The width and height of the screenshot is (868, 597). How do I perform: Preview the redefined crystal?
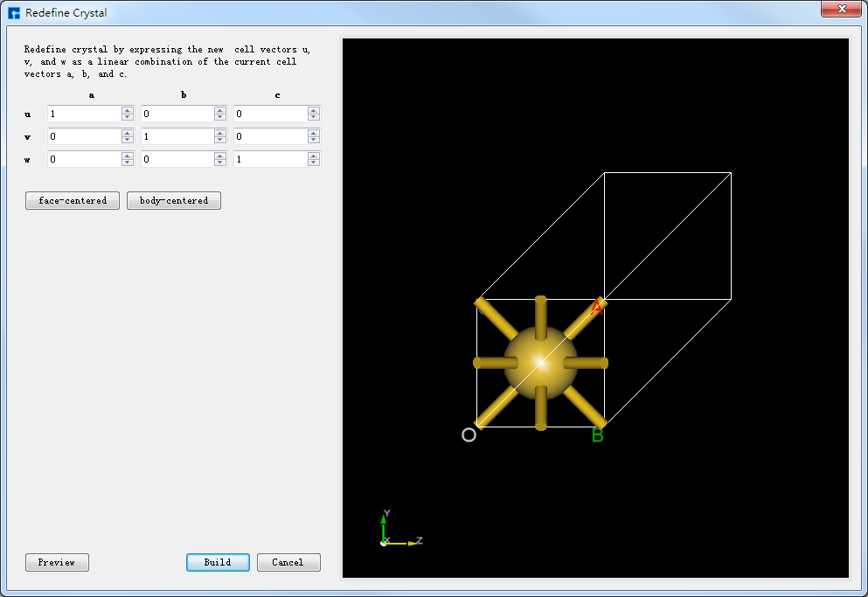click(57, 562)
